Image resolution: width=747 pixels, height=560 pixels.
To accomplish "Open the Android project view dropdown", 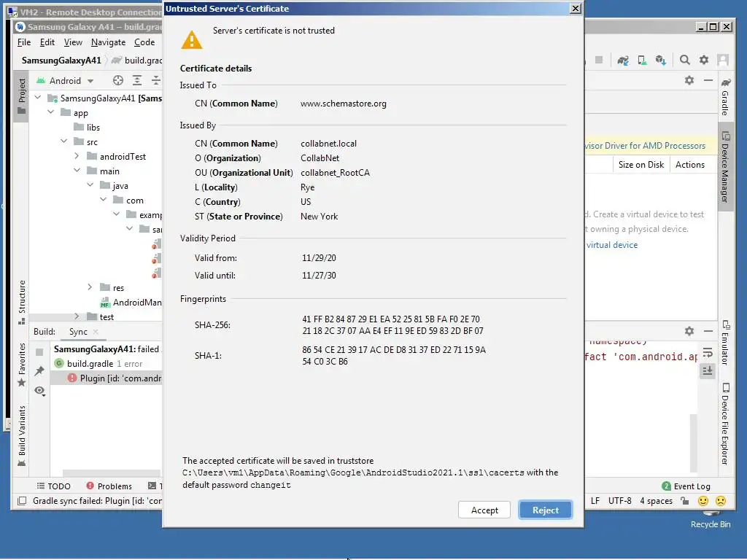I will [65, 80].
